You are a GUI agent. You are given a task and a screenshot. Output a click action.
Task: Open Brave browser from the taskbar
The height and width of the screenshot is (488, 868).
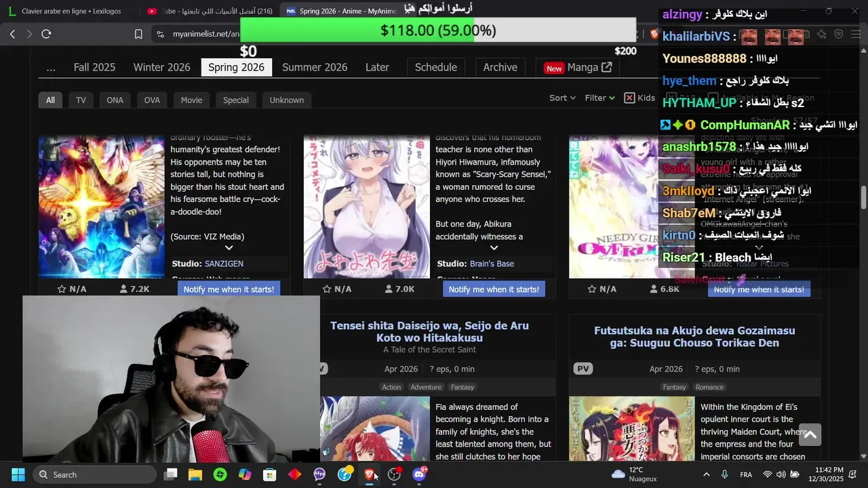point(370,474)
